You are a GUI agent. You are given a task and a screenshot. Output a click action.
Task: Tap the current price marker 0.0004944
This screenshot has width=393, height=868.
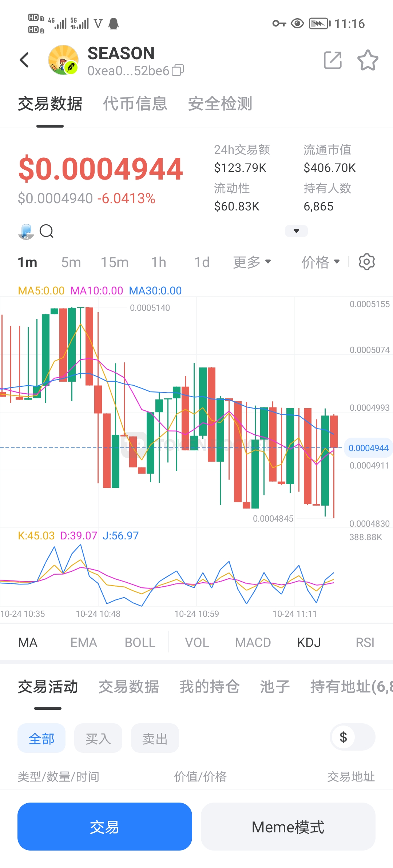click(x=368, y=448)
